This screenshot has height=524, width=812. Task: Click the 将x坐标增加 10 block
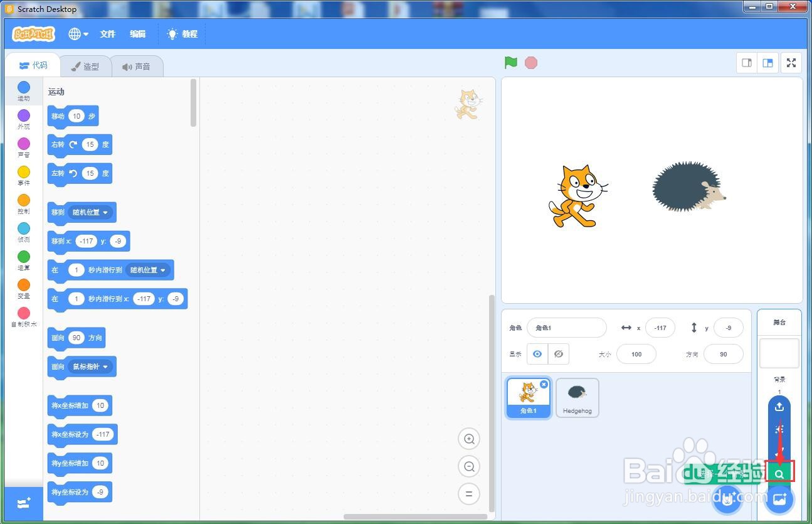click(80, 406)
